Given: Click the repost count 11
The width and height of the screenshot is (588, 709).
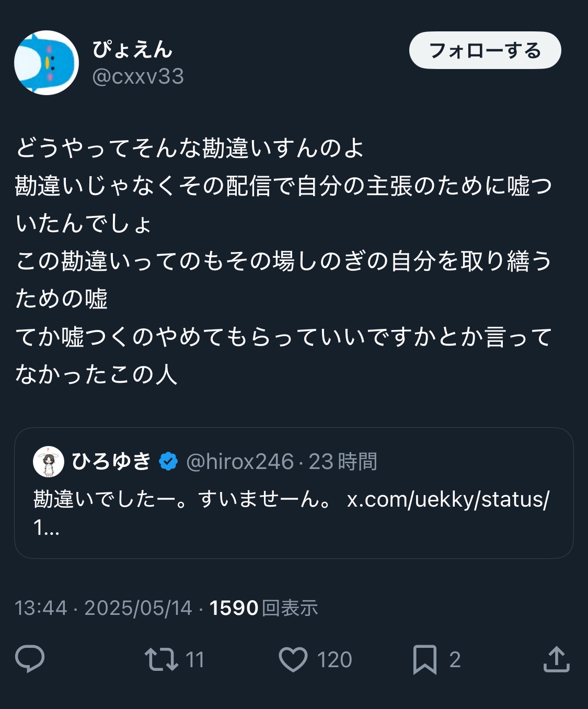Looking at the screenshot, I should pos(195,660).
